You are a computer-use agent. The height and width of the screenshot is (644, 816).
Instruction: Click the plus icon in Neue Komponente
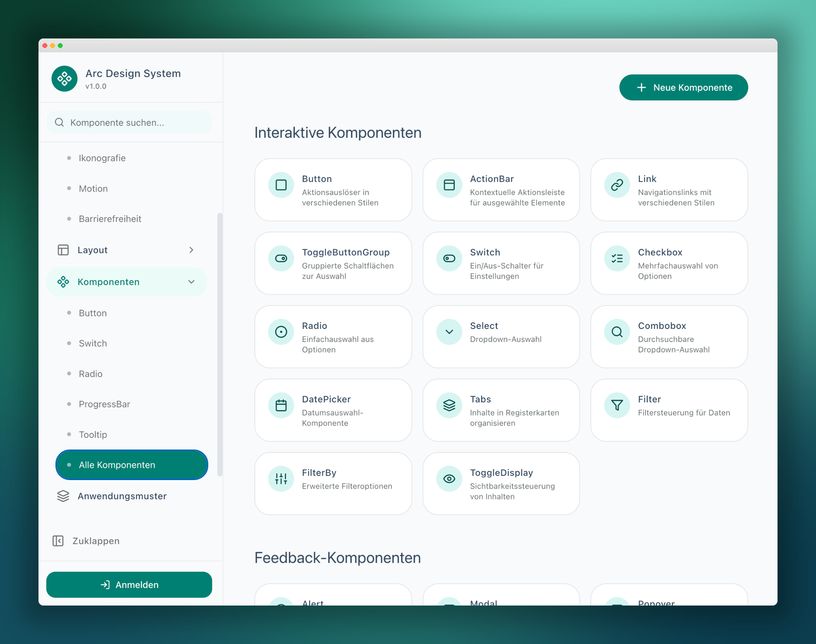[x=641, y=87]
